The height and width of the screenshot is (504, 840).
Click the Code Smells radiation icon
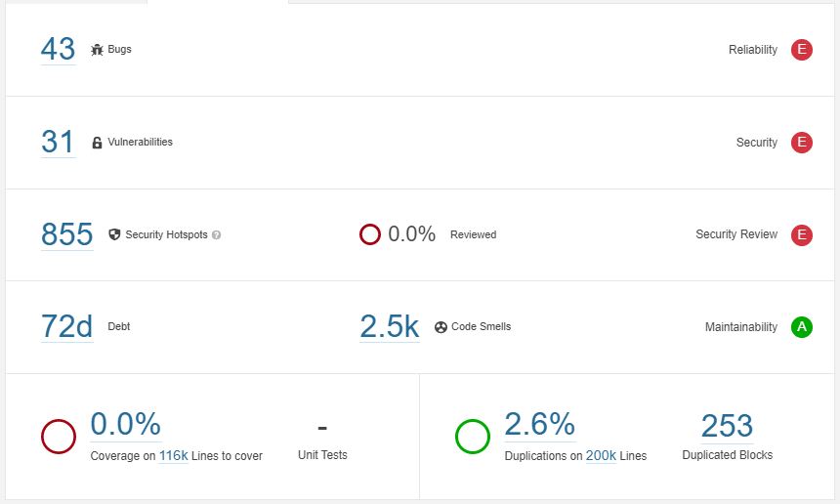click(441, 327)
